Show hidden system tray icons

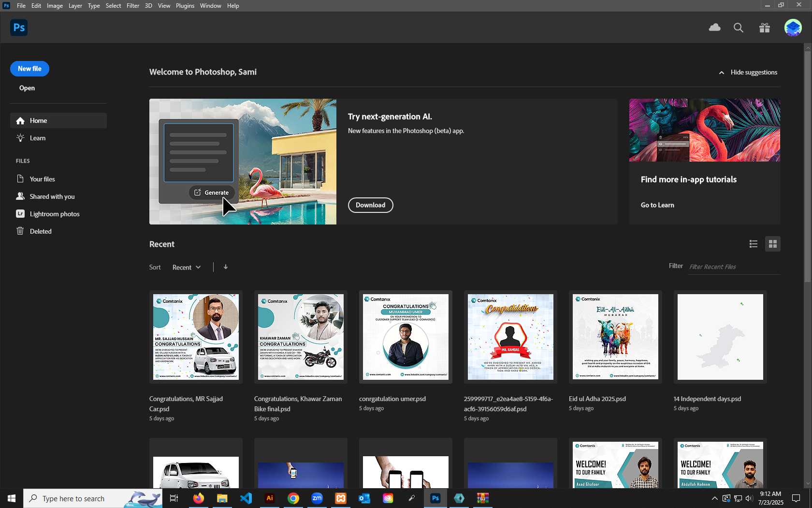coord(714,498)
